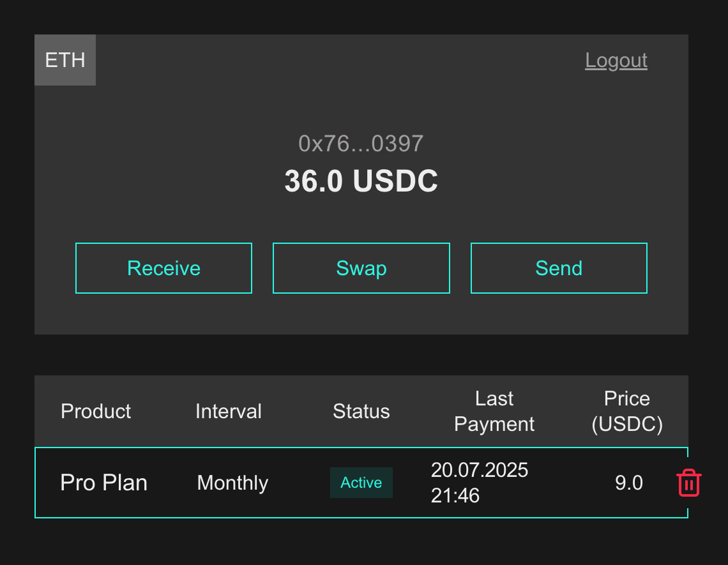The image size is (728, 565).
Task: Select the 36.0 USDC balance text
Action: (x=361, y=181)
